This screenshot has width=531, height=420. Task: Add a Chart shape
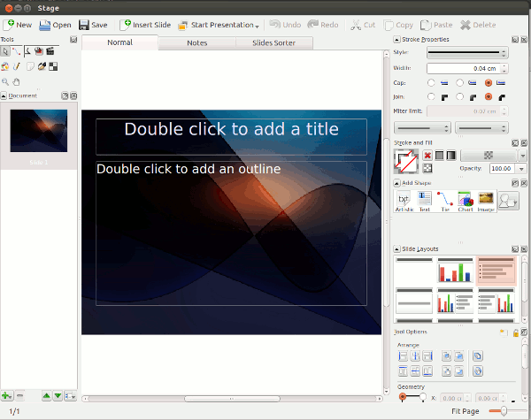pos(465,201)
